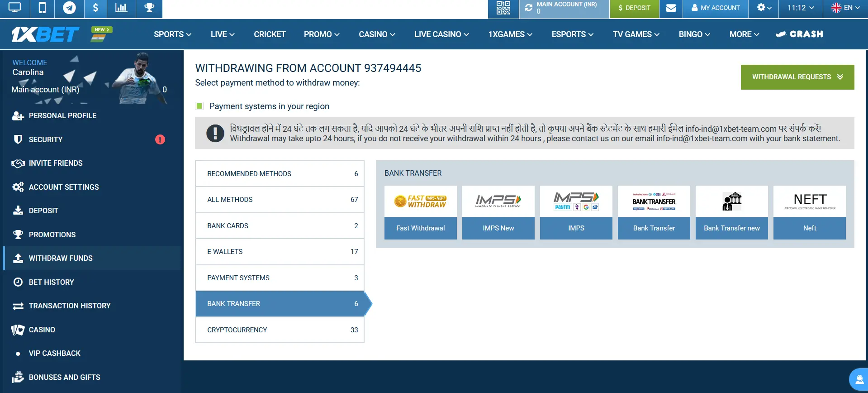
Task: Open the 11:12 time zone dropdown
Action: click(x=801, y=8)
